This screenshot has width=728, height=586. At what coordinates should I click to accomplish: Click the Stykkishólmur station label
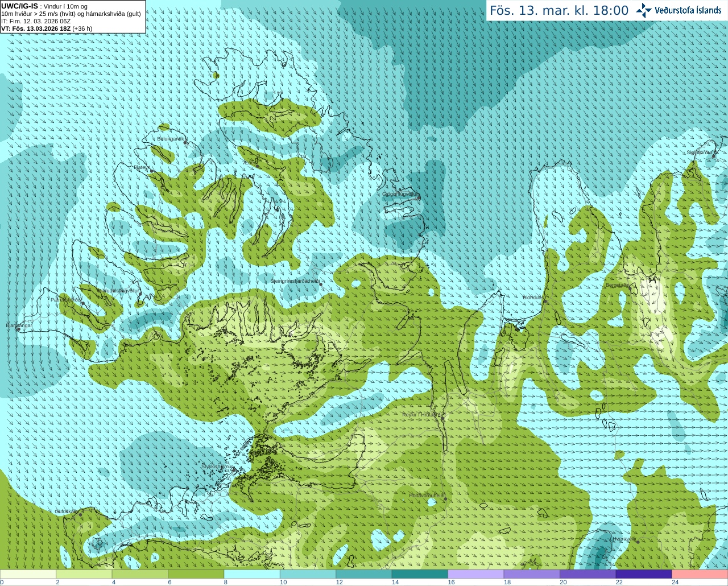click(218, 467)
